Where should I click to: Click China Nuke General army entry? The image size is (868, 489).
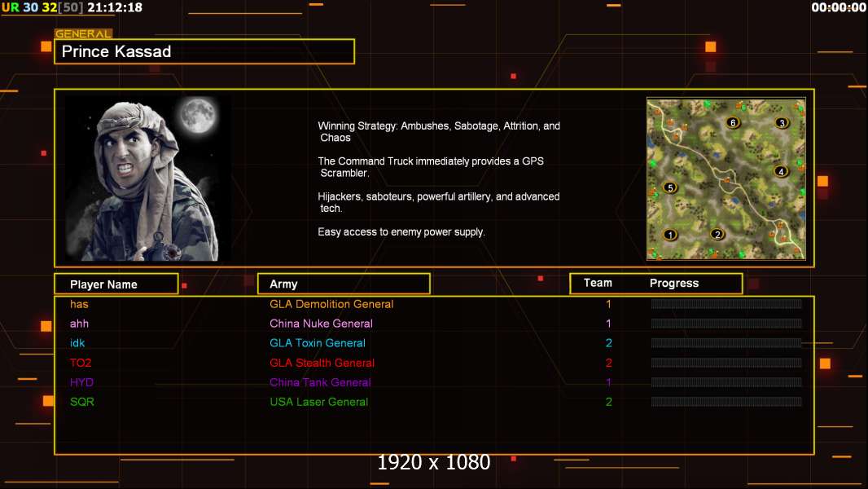point(321,324)
